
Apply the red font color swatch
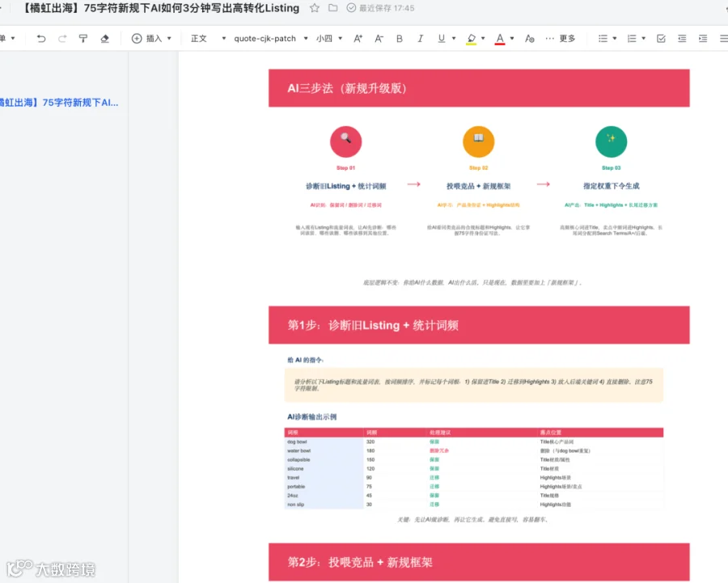[x=500, y=39]
